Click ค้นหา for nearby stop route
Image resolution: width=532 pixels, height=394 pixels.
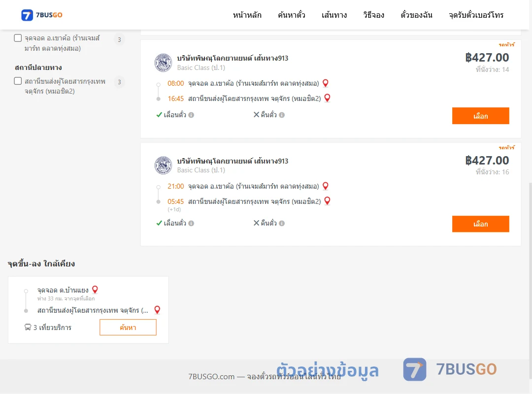[x=128, y=328]
